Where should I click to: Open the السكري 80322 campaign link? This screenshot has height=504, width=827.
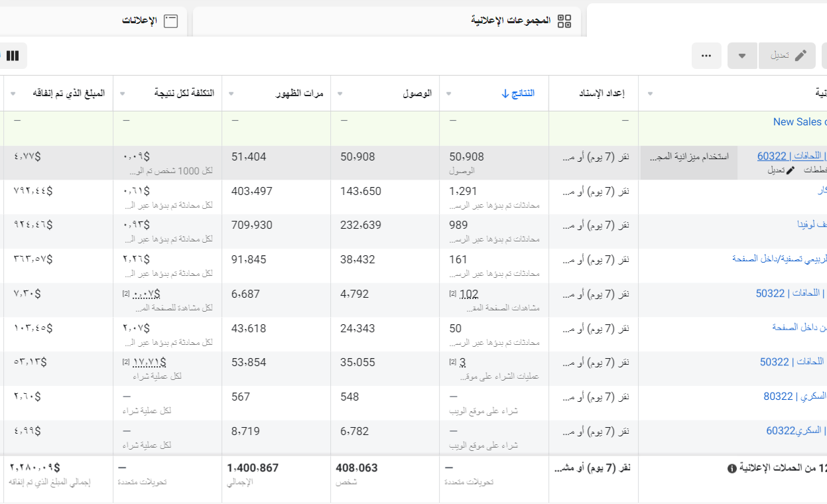795,397
